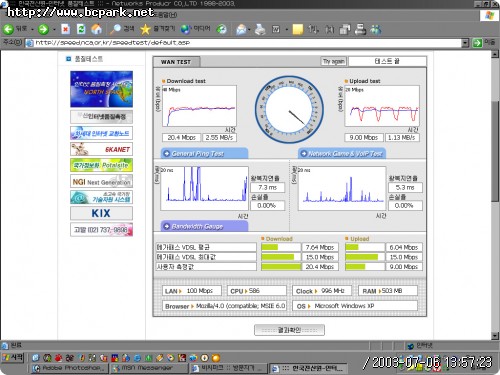Click the 7.3 ms ping delay value
500x375 pixels.
point(267,188)
